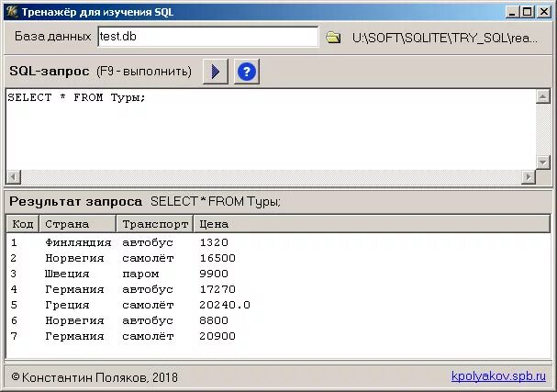Select the price 20240.0 cell
Viewport: 557px width, 392px height.
[x=225, y=306]
